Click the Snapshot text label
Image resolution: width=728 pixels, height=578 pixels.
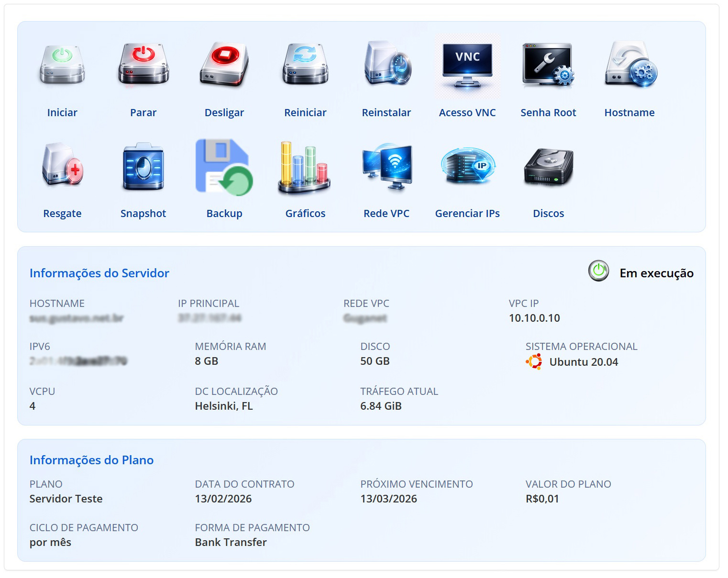(143, 213)
